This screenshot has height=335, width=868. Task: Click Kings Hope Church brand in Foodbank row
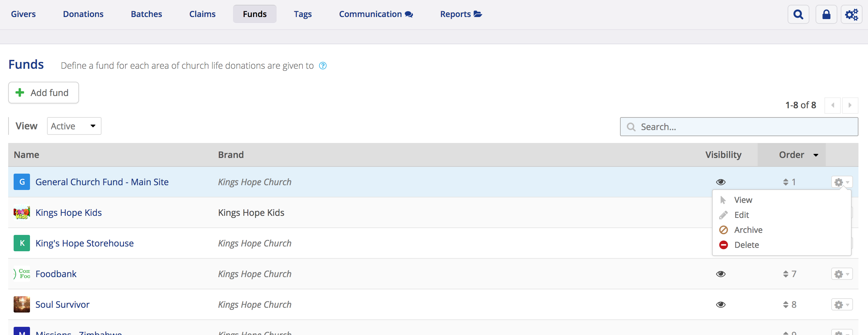(x=255, y=274)
